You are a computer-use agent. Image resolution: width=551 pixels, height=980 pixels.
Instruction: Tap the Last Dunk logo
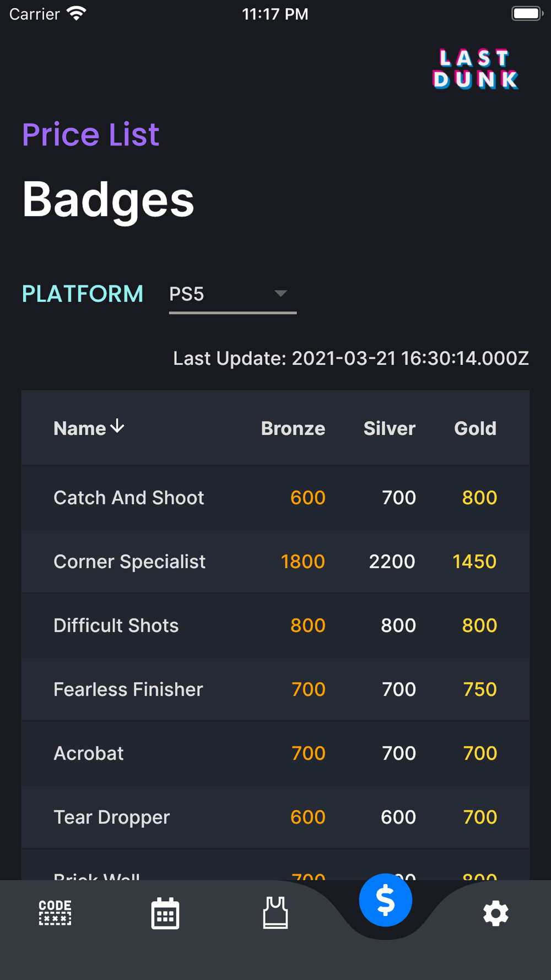point(476,69)
